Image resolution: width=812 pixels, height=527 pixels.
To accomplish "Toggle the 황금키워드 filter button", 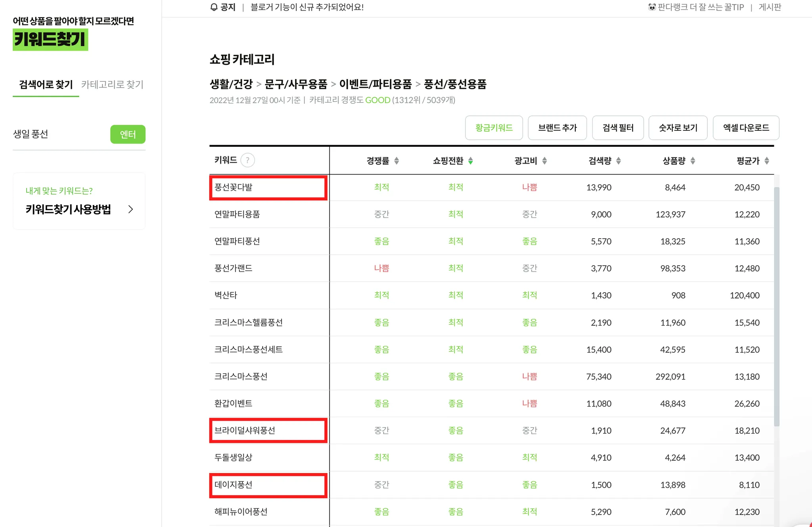I will [x=494, y=128].
